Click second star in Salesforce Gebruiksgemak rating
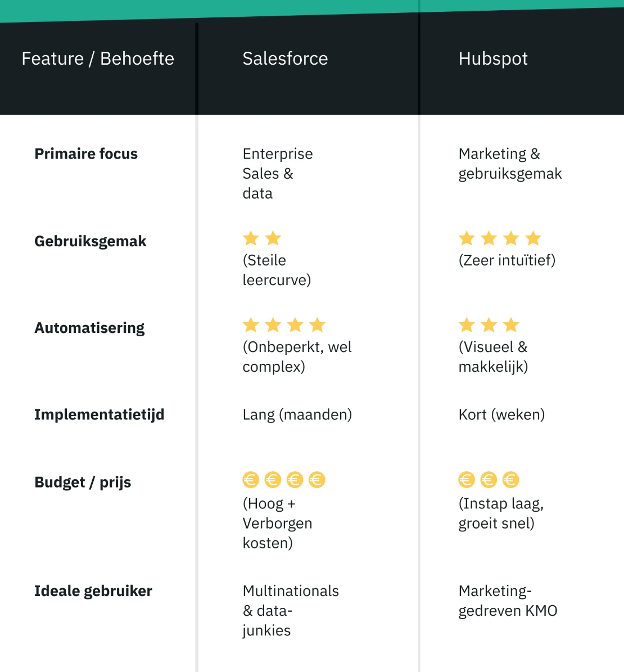The image size is (624, 672). coord(273,238)
